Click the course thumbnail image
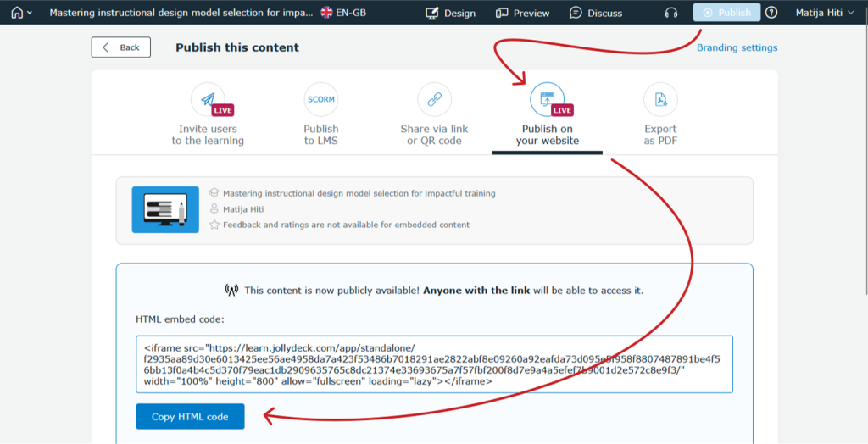Viewport: 868px width, 444px height. (x=165, y=209)
